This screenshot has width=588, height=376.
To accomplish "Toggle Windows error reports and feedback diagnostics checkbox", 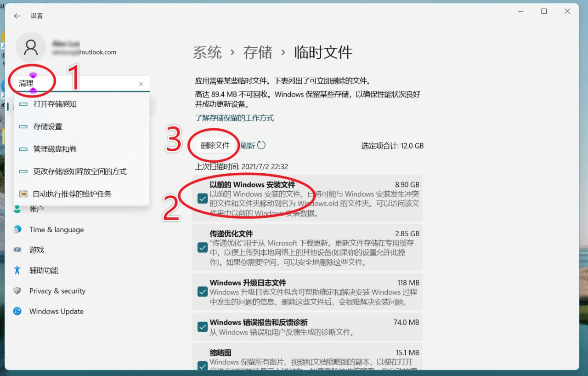I will [x=202, y=327].
